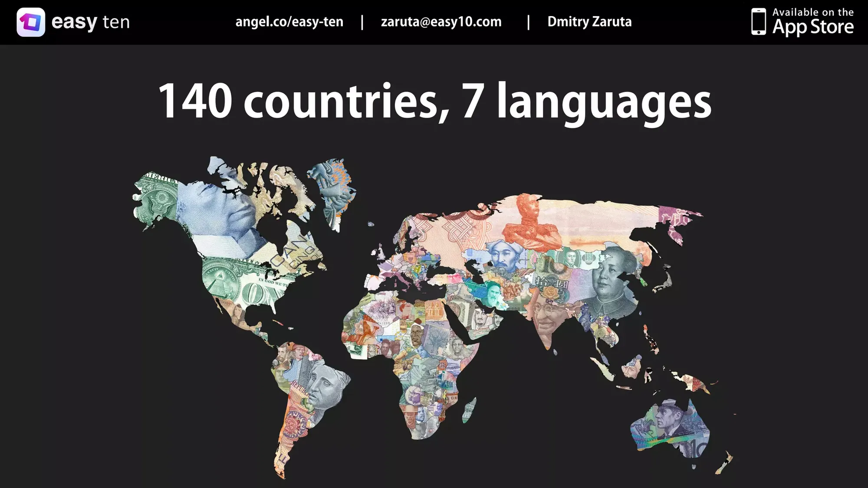Click the easy ten brand name text
The image size is (868, 488).
(90, 22)
